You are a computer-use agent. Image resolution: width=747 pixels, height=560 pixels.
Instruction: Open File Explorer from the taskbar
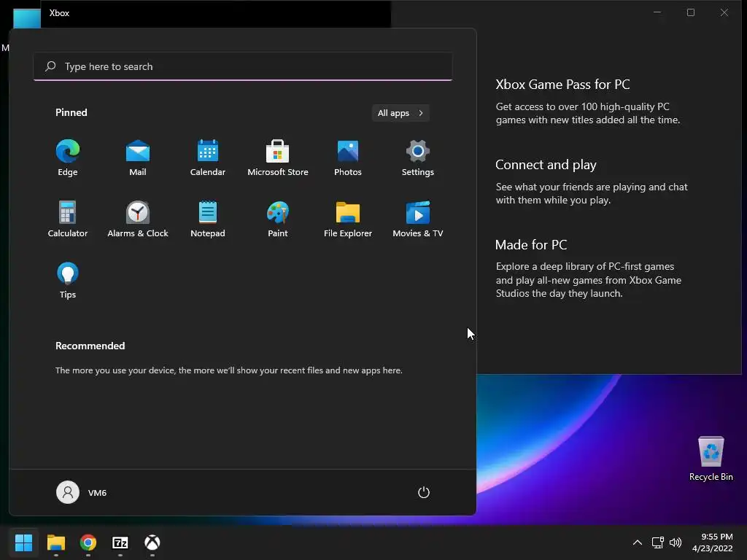tap(55, 542)
